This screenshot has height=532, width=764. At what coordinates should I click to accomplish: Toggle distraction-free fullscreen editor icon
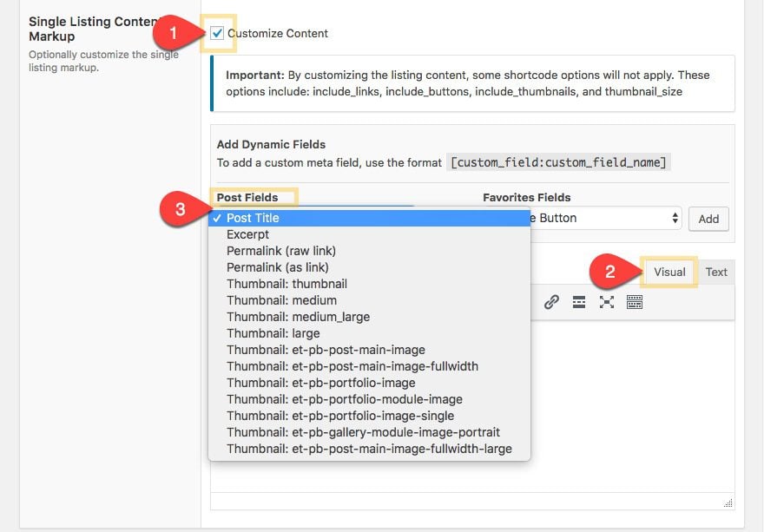coord(607,302)
